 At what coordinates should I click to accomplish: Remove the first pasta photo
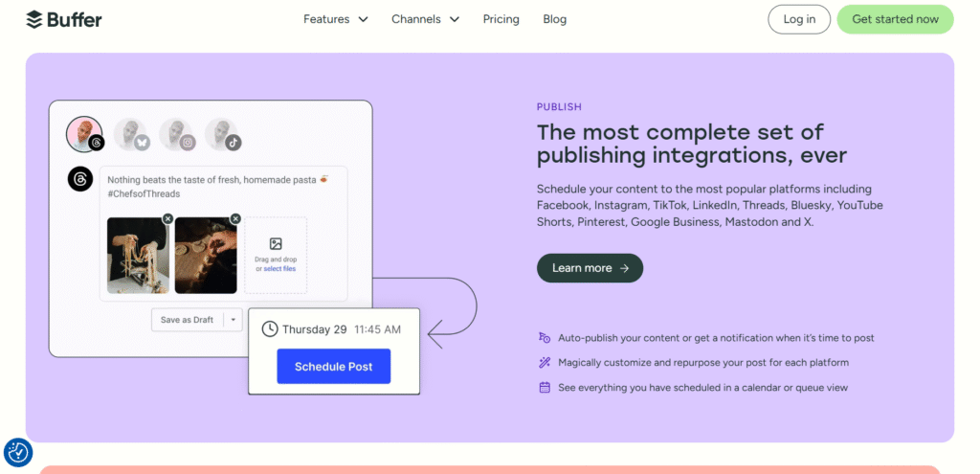click(x=167, y=218)
